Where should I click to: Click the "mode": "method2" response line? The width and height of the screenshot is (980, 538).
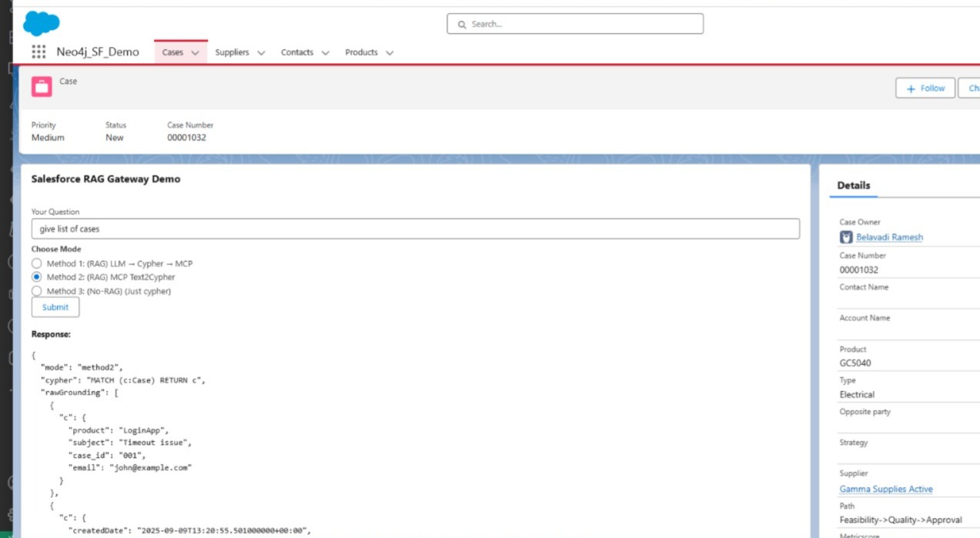pyautogui.click(x=82, y=368)
